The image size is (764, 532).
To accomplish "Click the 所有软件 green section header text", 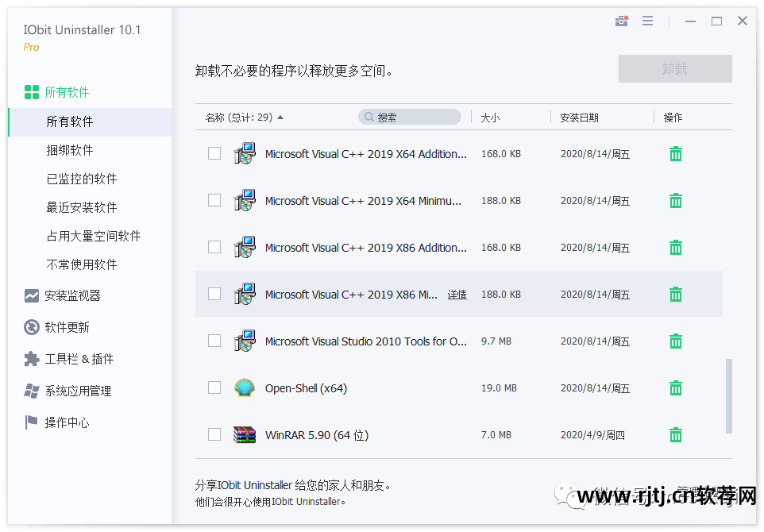I will pos(67,92).
